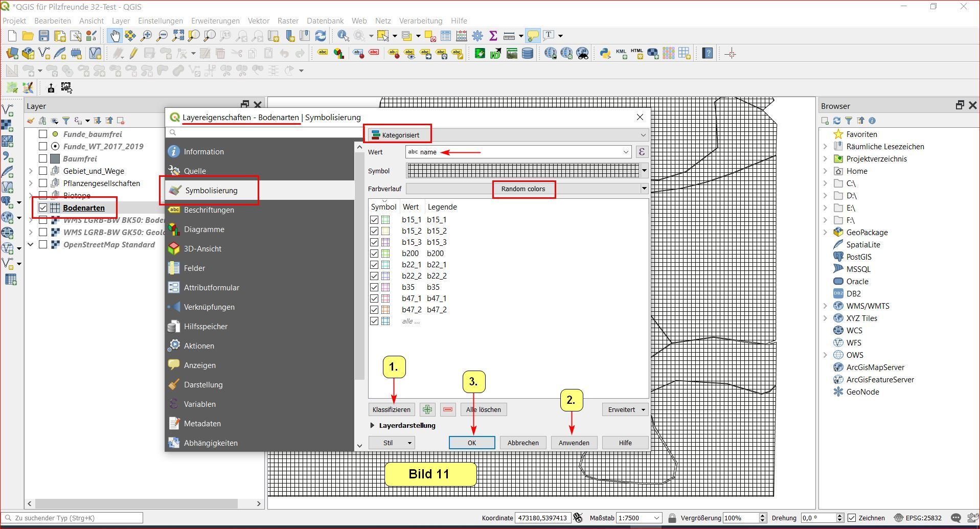The image size is (980, 529).
Task: Click the Random colors Farbverlauf ramp
Action: pyautogui.click(x=522, y=189)
